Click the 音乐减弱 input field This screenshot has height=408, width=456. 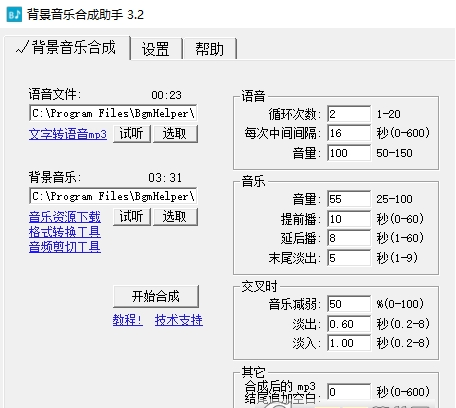pos(349,304)
